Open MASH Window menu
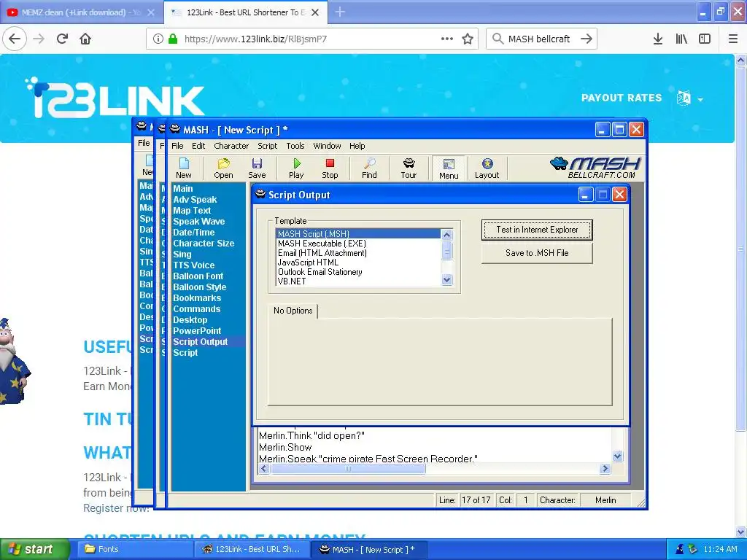The width and height of the screenshot is (747, 560). 327,146
